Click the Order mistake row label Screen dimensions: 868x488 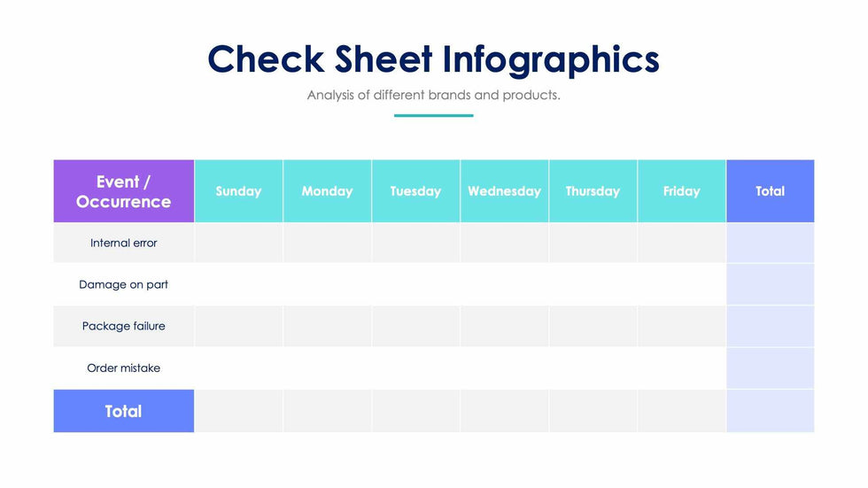tap(123, 368)
